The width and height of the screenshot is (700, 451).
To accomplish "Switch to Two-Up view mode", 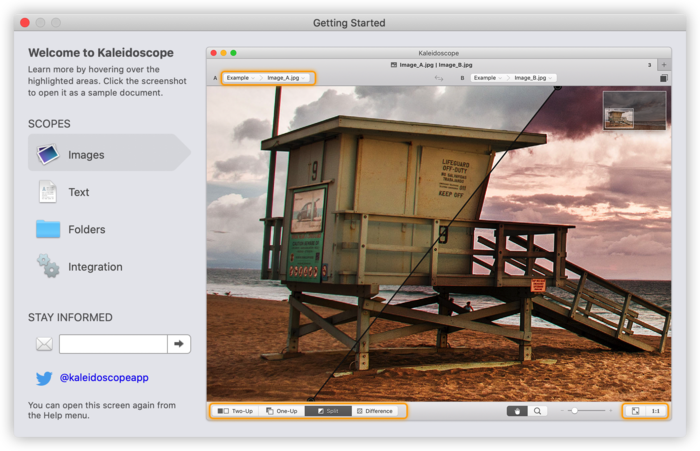I will coord(235,411).
